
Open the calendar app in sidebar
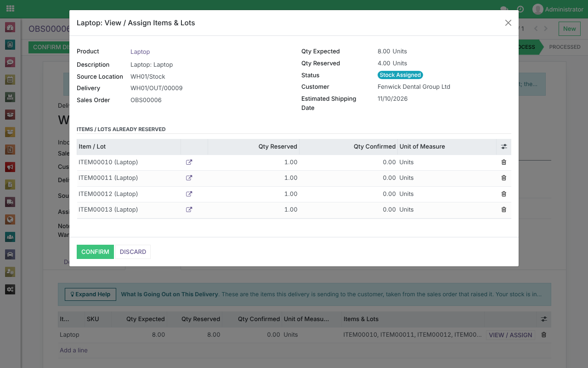pos(10,80)
